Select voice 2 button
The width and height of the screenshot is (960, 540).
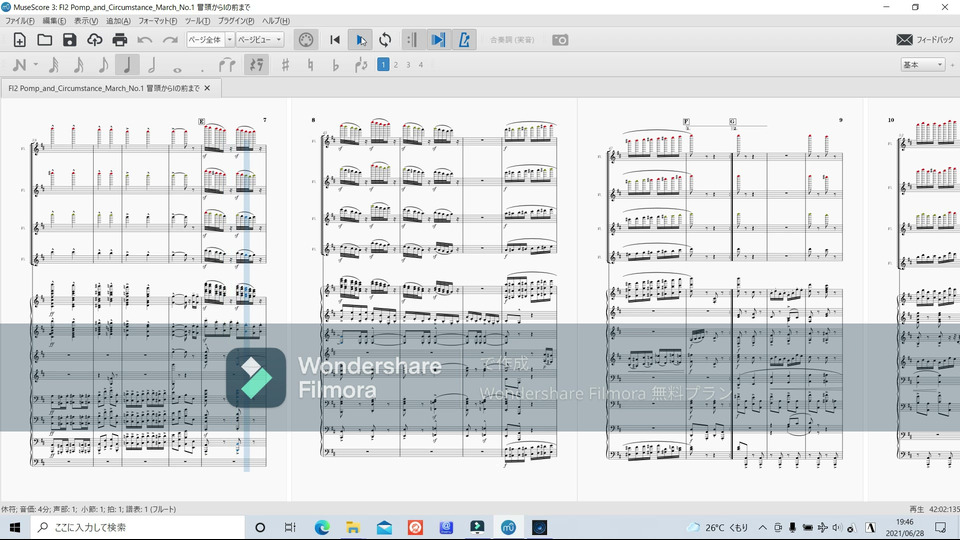point(396,65)
